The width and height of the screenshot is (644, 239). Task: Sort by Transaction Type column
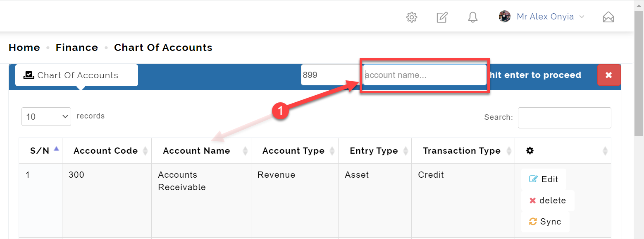point(463,151)
